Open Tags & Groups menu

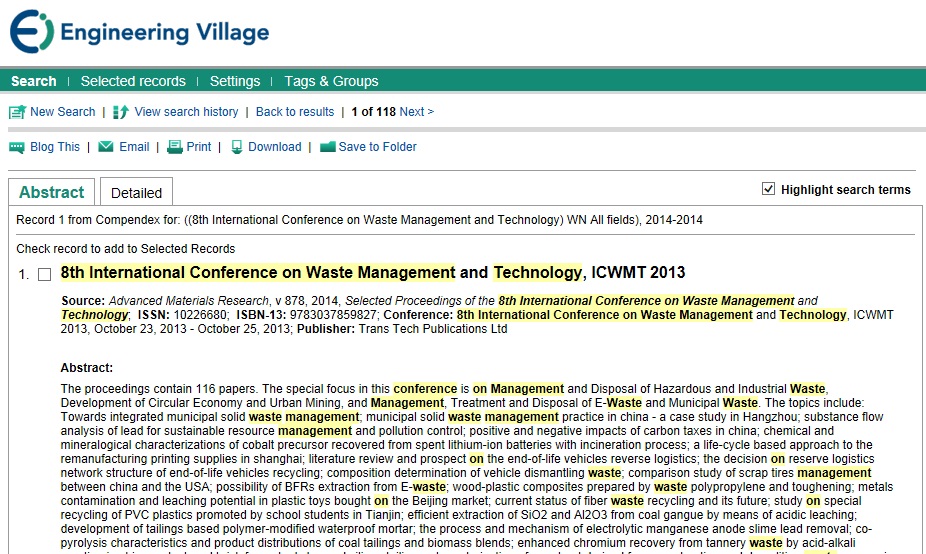(x=331, y=81)
